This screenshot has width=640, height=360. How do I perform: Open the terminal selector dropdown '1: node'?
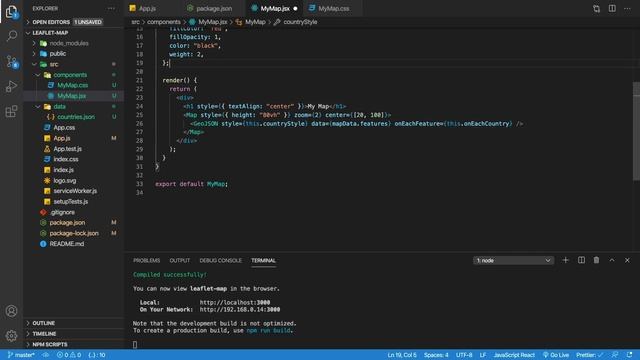pos(513,260)
